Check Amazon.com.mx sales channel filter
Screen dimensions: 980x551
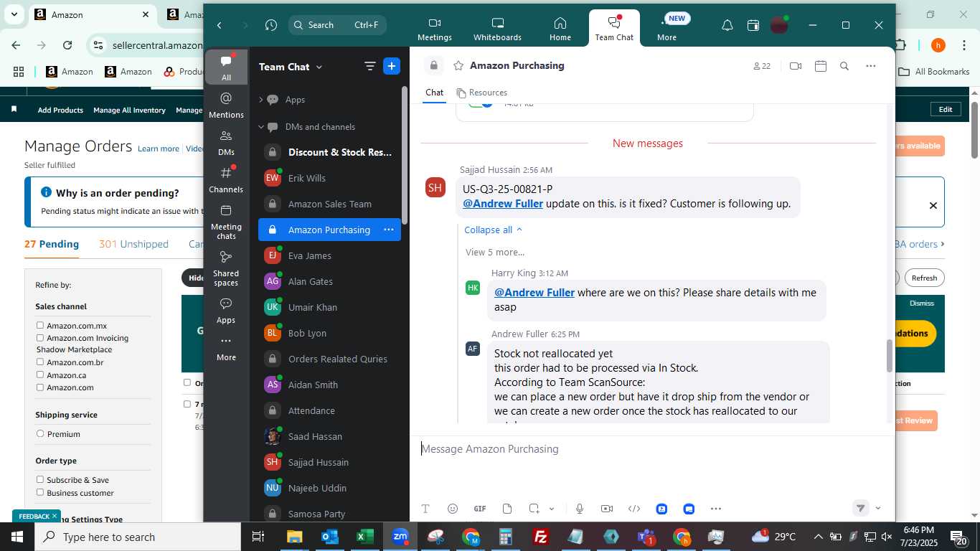40,326
